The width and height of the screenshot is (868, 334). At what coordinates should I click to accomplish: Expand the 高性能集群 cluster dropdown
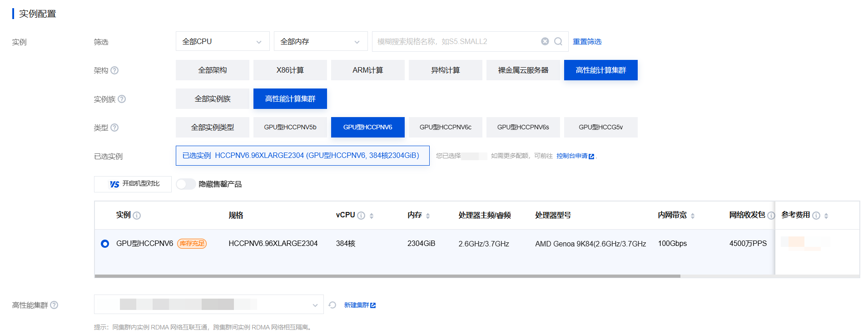(208, 305)
